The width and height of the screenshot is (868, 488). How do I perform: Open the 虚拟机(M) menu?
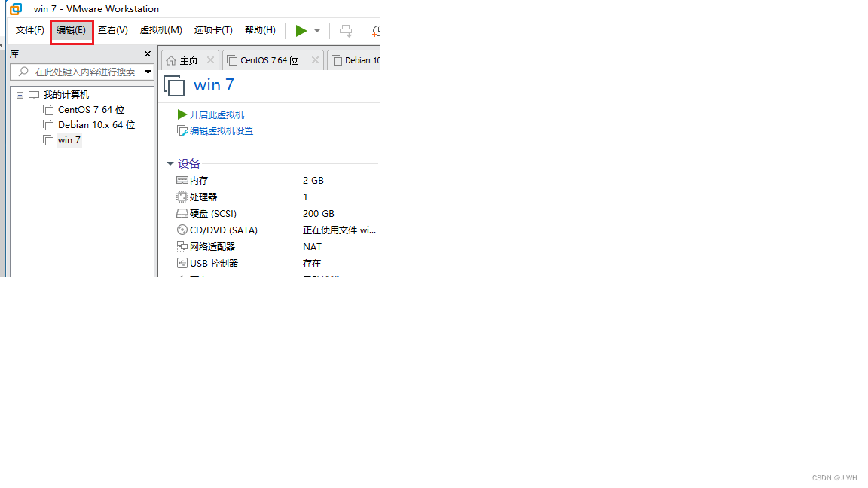coord(160,30)
